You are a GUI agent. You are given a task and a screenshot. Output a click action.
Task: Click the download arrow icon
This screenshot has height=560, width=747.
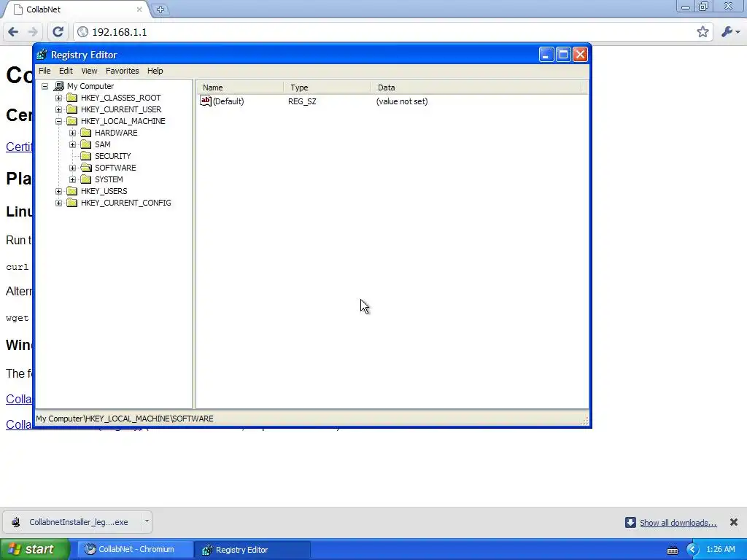(630, 522)
